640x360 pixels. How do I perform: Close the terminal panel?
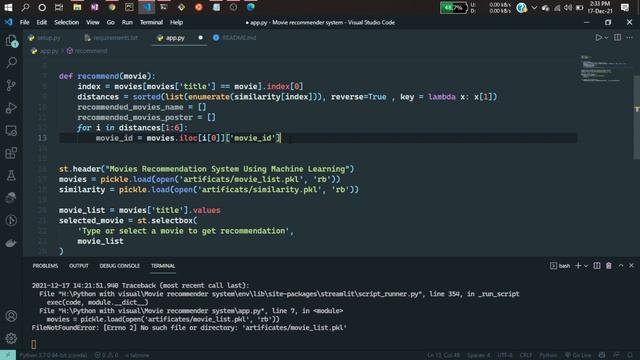coord(631,266)
